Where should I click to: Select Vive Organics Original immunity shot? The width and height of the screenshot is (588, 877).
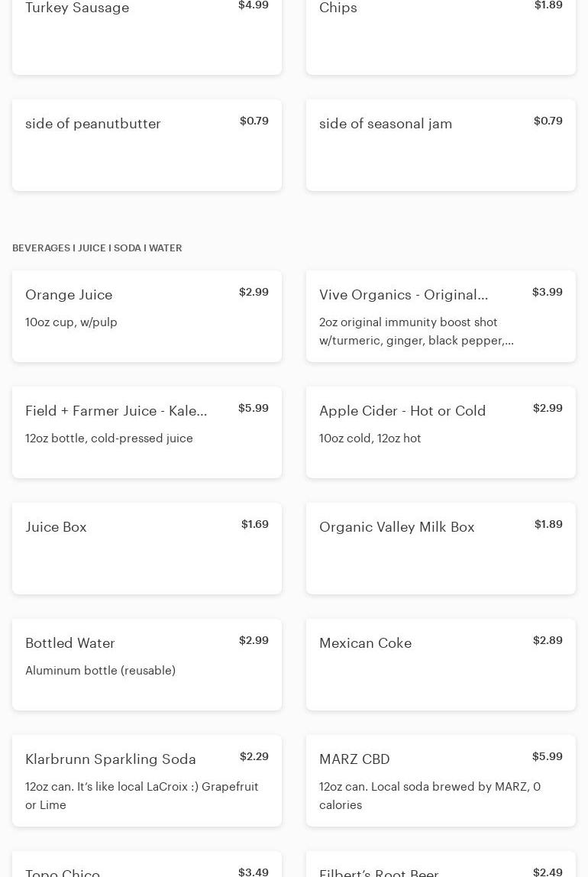pos(441,316)
